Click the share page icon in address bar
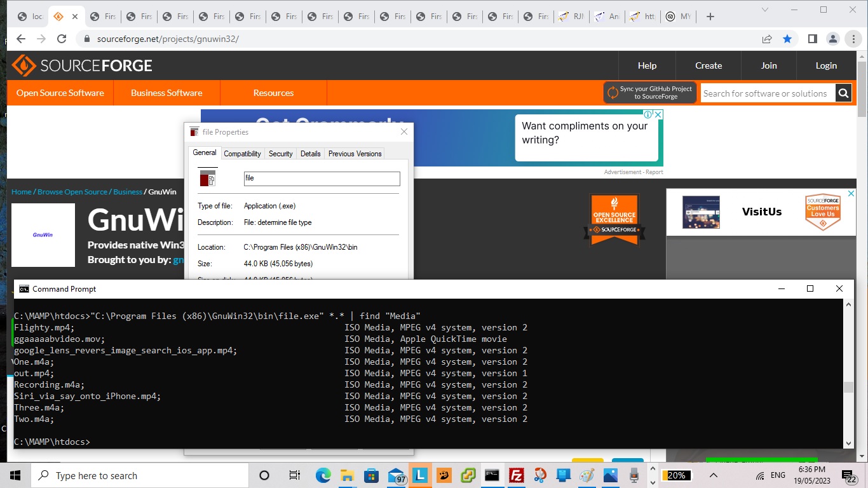 point(767,39)
